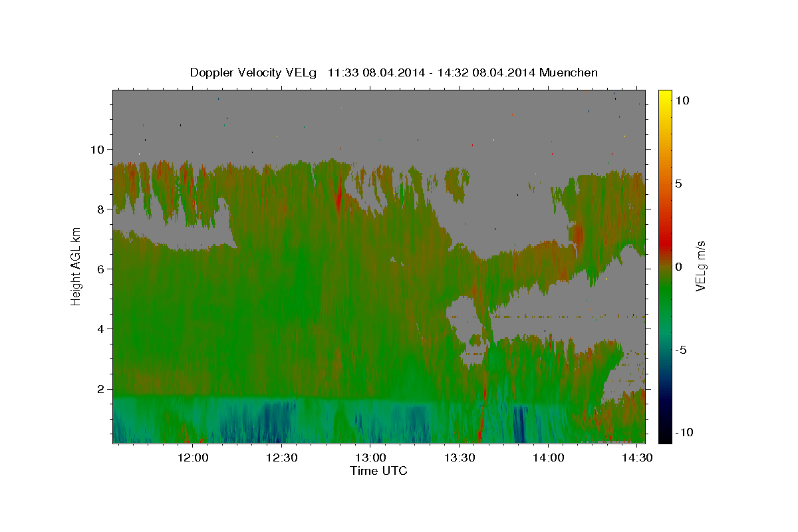Click the "Height AGL km" axis label
This screenshot has height=532, width=798.
[x=76, y=266]
